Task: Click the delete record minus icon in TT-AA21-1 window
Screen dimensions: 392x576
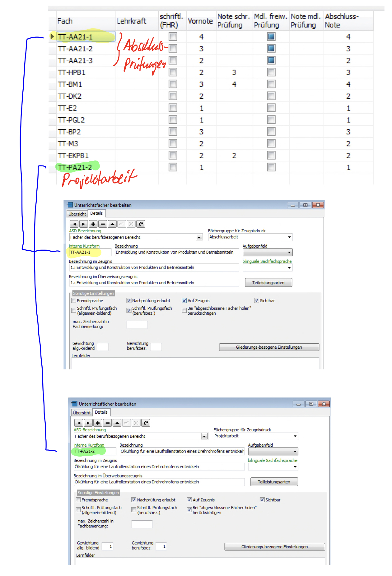Action: click(x=103, y=224)
